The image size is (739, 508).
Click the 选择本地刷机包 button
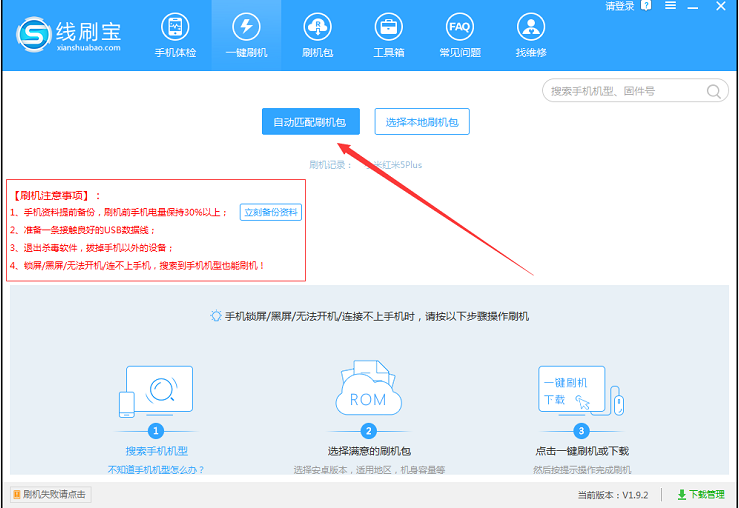[x=422, y=122]
